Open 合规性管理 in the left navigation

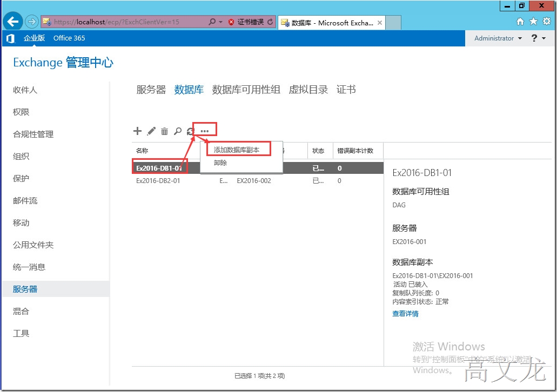(33, 134)
